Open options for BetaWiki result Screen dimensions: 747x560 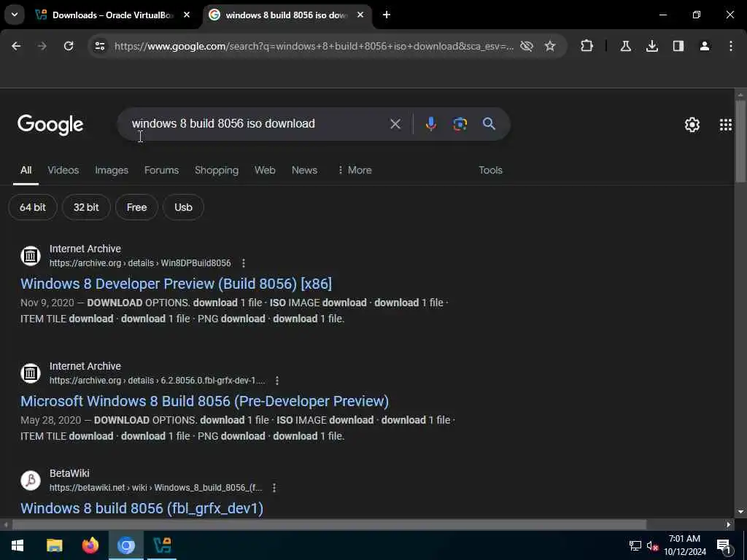(x=274, y=488)
